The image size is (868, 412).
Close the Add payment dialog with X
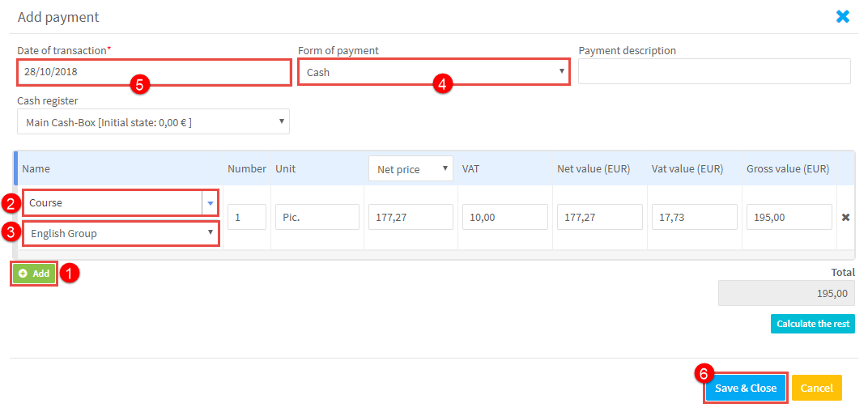(x=843, y=16)
